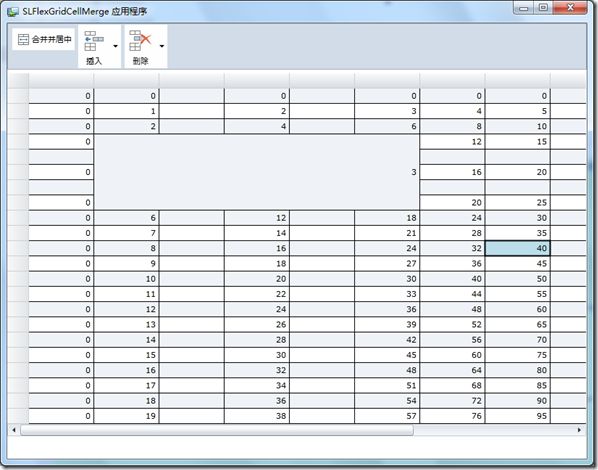Viewport: 598px width, 470px height.
Task: Close the SLFlexGridCellMerge window
Action: click(x=570, y=8)
